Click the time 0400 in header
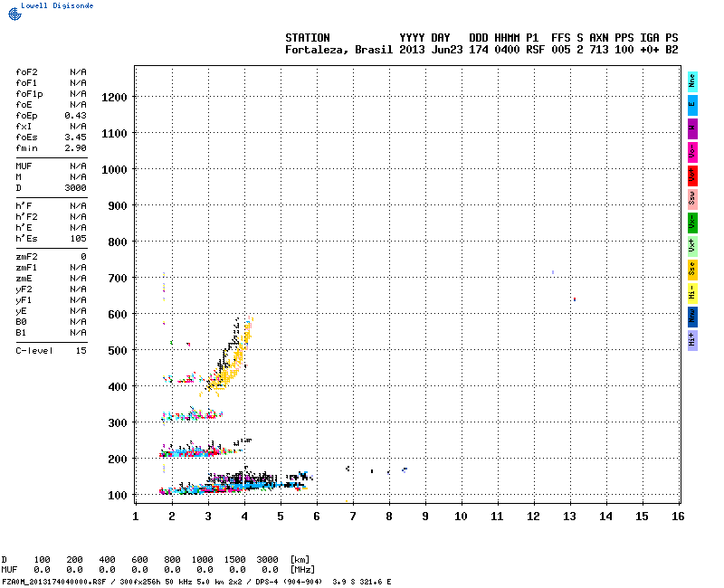 [507, 50]
